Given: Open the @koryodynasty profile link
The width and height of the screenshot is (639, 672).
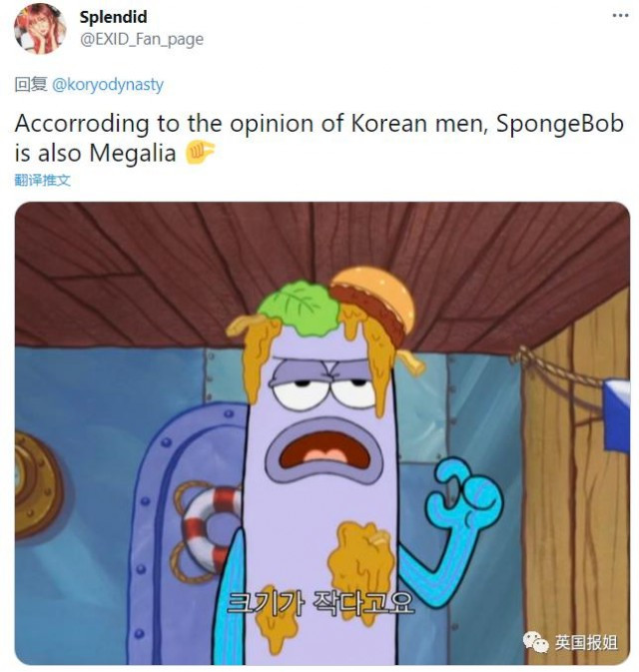Looking at the screenshot, I should coord(108,85).
